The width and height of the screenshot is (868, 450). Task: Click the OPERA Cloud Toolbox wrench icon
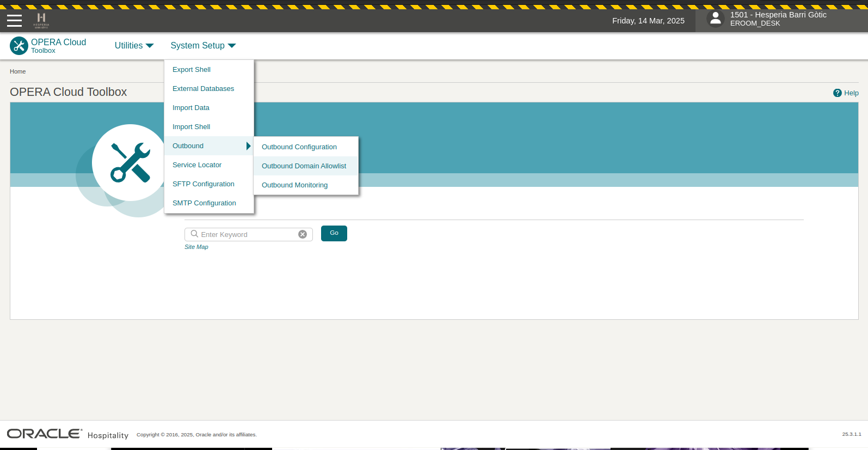19,46
